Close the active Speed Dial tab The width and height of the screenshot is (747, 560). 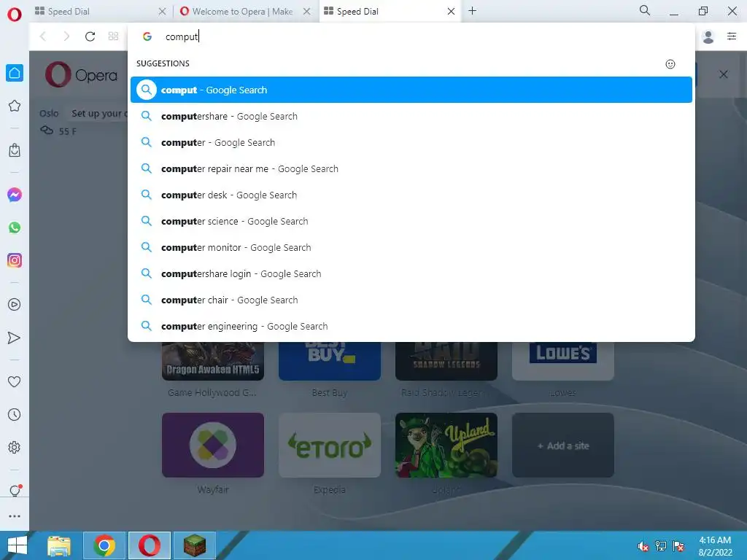pos(451,12)
